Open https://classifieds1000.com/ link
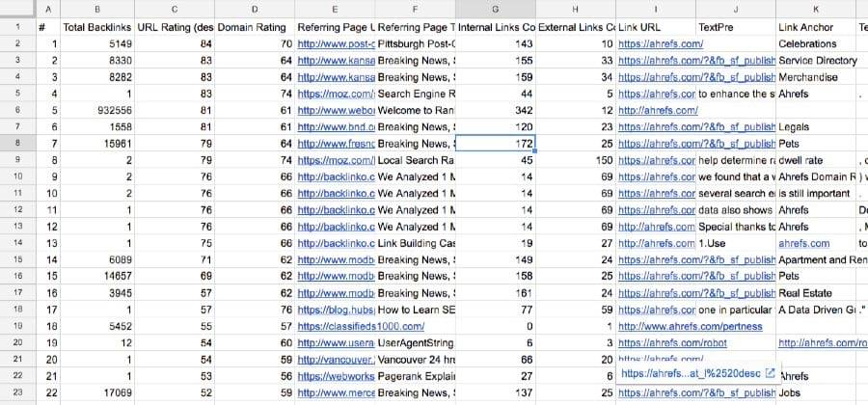Image resolution: width=868 pixels, height=405 pixels. coord(361,327)
